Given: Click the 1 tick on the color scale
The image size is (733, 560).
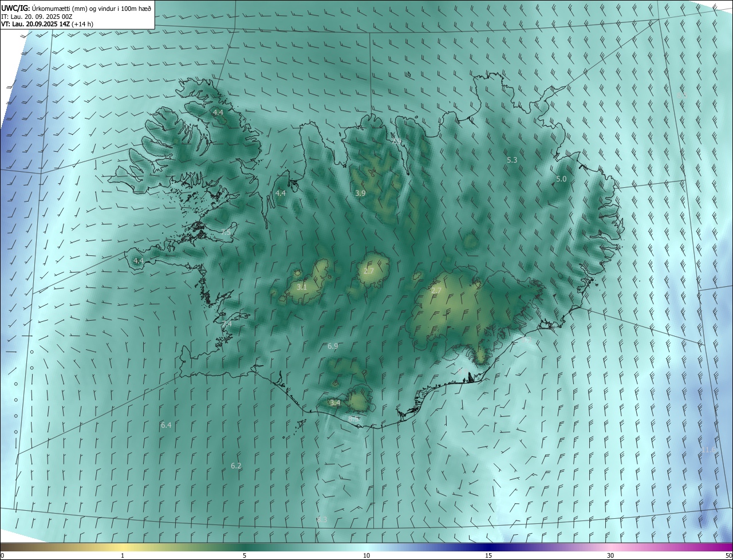Looking at the screenshot, I should tap(123, 555).
